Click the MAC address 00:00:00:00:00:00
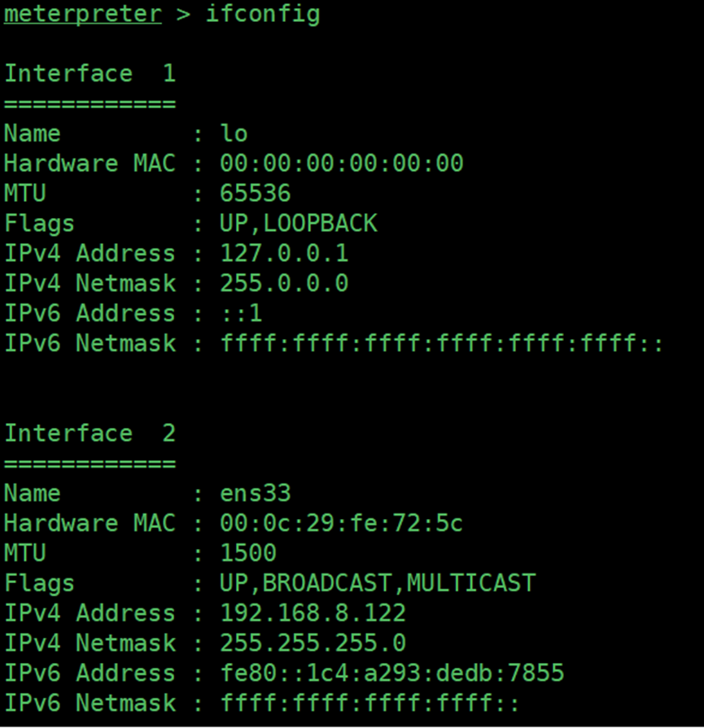The height and width of the screenshot is (728, 704). click(342, 163)
